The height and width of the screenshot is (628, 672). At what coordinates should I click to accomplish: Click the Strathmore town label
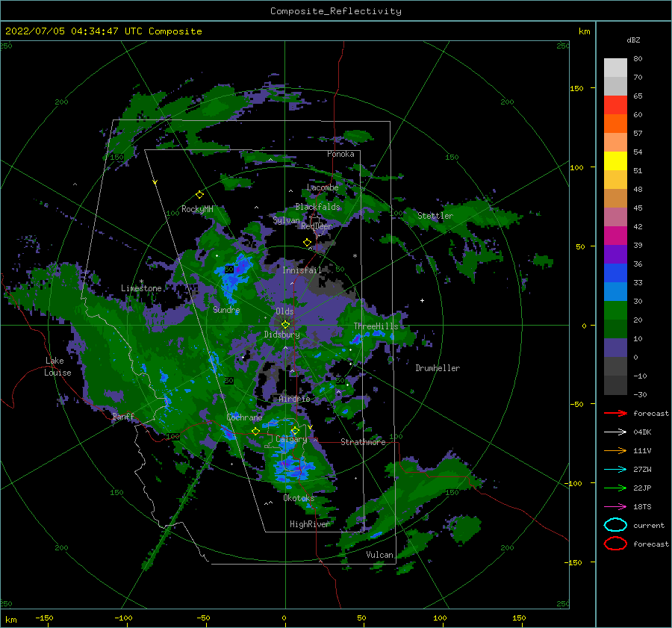tap(363, 442)
